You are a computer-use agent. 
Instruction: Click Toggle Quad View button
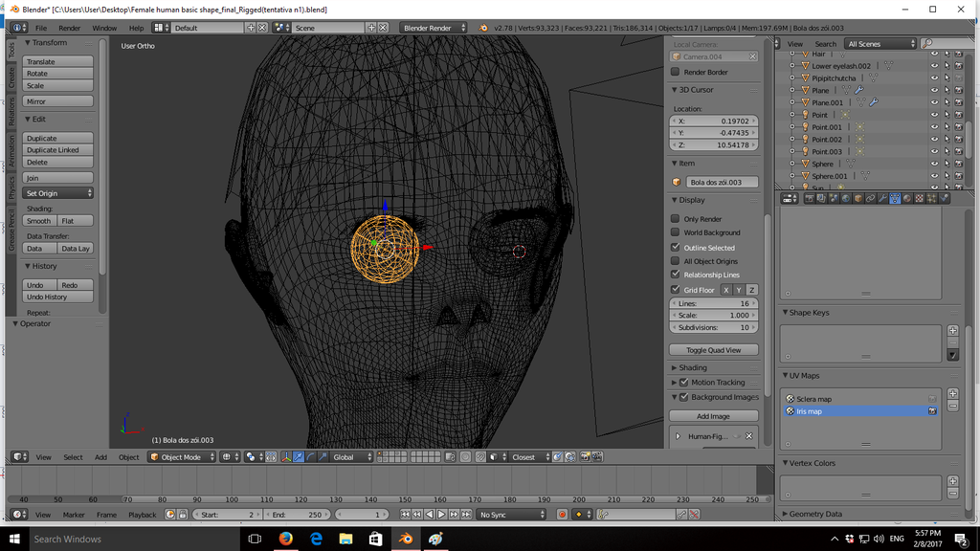point(714,350)
